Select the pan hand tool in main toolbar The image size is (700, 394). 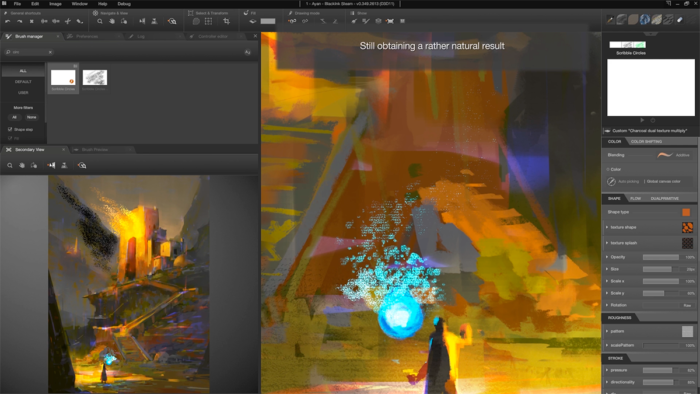point(112,21)
